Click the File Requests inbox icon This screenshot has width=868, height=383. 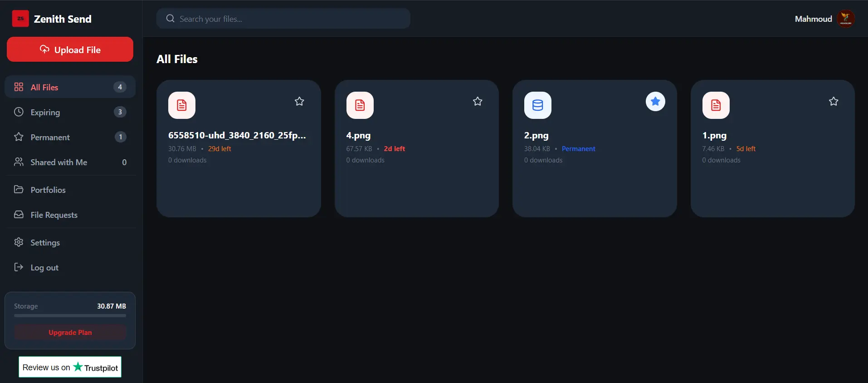19,214
